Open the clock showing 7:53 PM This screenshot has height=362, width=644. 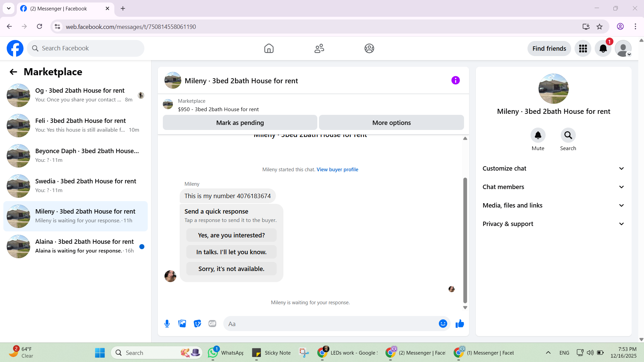click(x=623, y=353)
